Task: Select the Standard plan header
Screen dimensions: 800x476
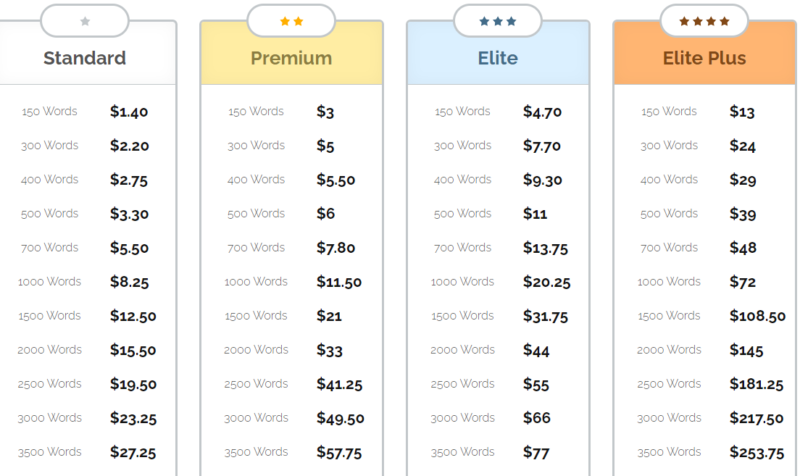Action: [x=85, y=58]
